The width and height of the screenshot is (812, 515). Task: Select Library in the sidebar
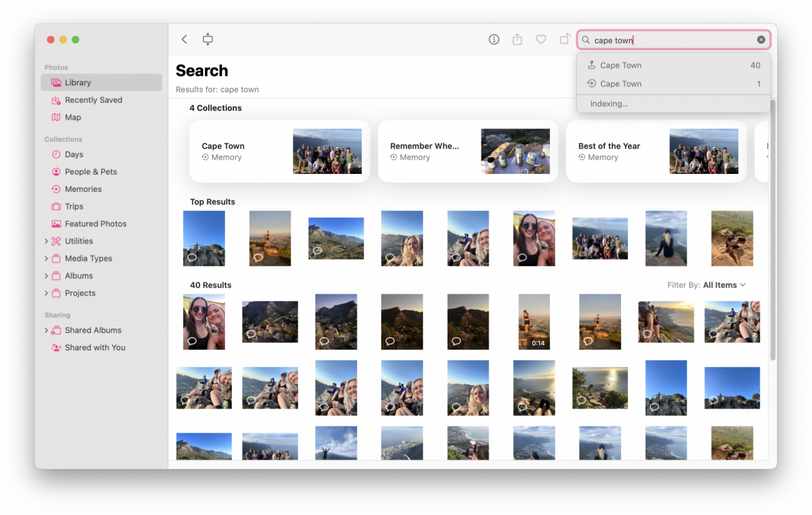[x=78, y=82]
